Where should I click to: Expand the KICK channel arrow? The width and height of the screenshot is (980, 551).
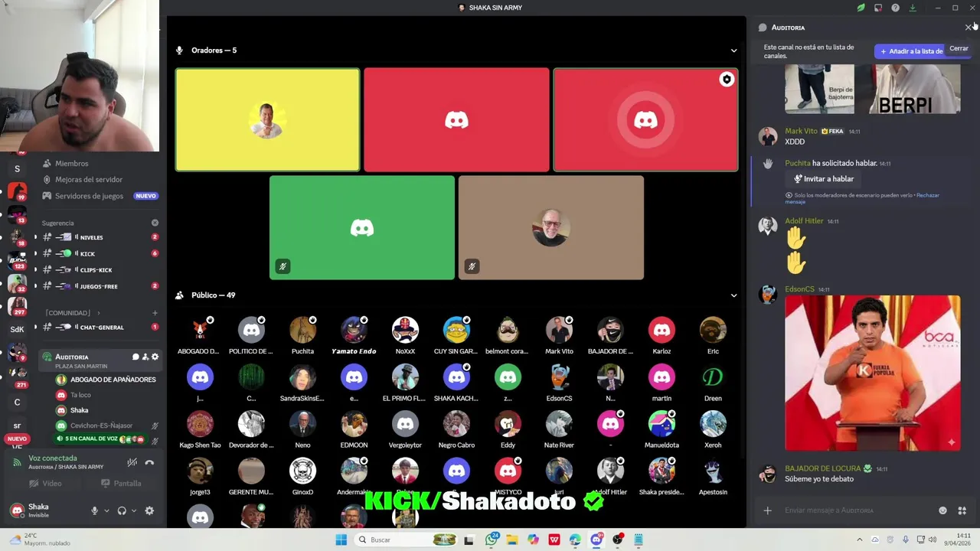pyautogui.click(x=35, y=253)
